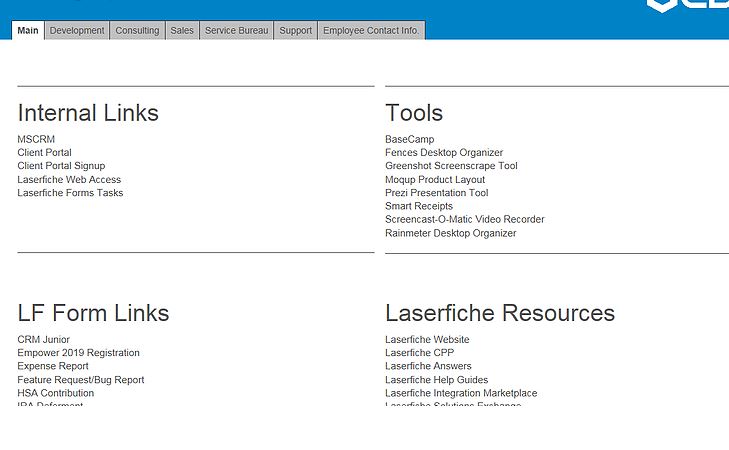The image size is (729, 450).
Task: Open Laserfiche Web Access link
Action: (69, 179)
